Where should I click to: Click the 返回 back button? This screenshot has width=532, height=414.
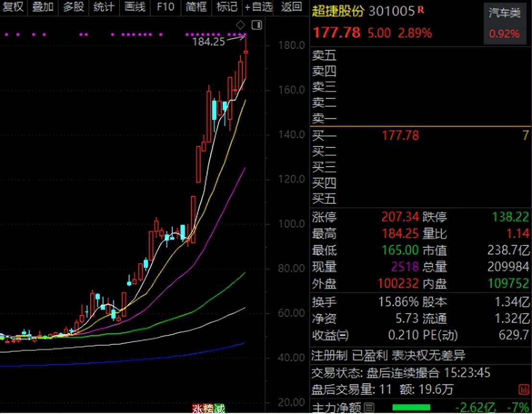(x=292, y=7)
